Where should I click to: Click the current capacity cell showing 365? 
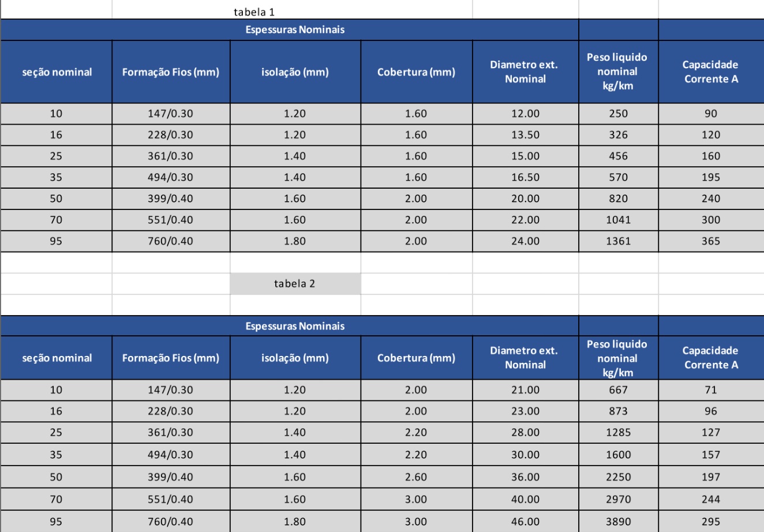tap(710, 241)
